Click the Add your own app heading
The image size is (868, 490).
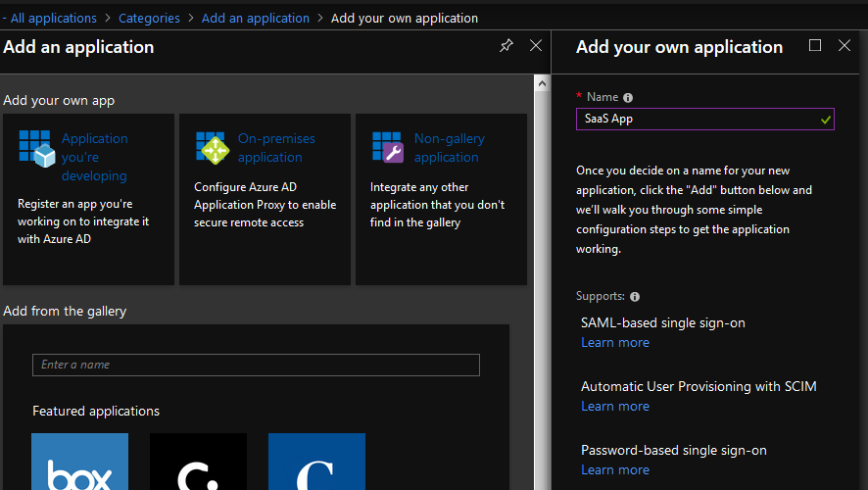coord(59,101)
